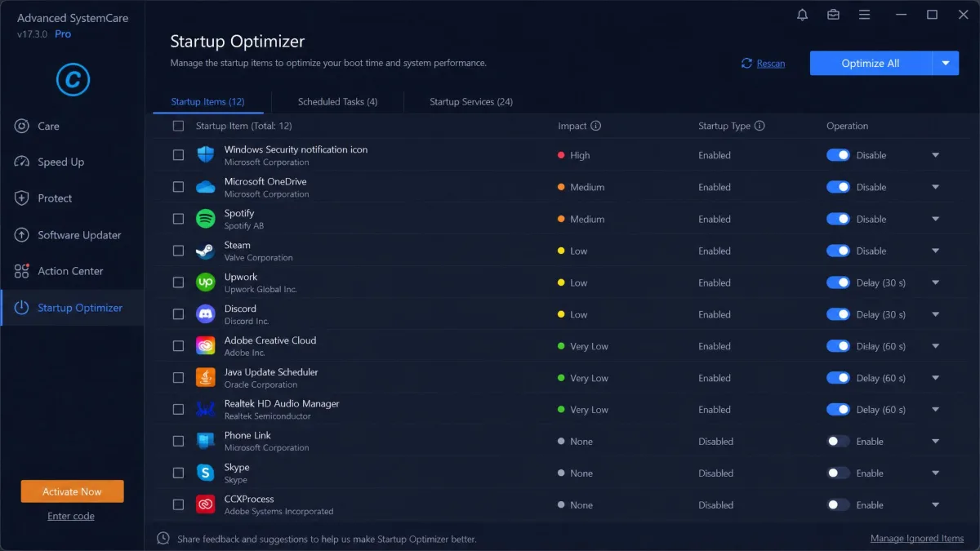Viewport: 980px width, 551px height.
Task: Click the Phone Link app icon
Action: 206,442
